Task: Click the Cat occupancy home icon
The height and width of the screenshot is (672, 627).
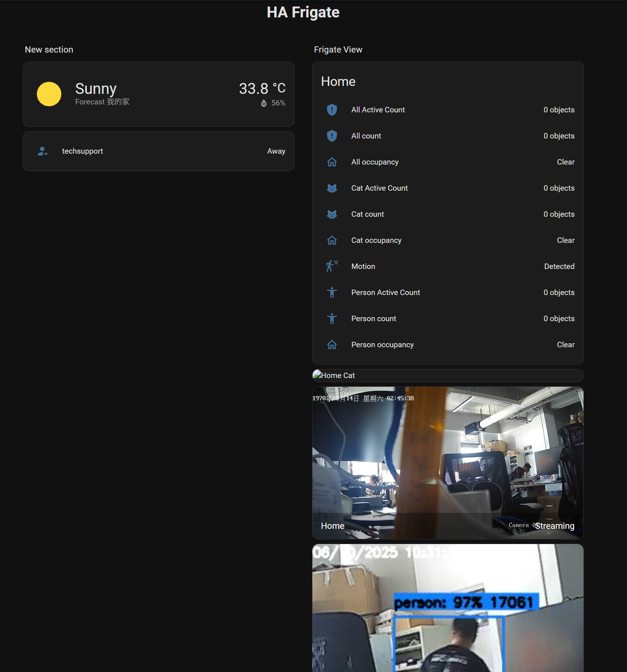Action: (332, 240)
